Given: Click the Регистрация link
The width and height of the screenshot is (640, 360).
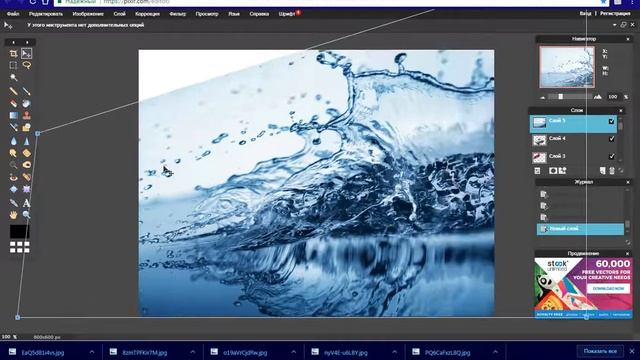Looking at the screenshot, I should click(x=615, y=13).
